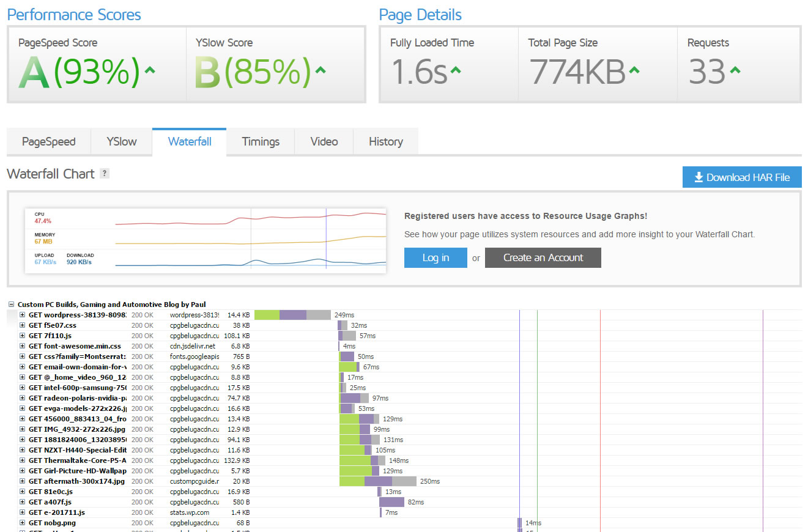Expand the GET f5e07.css request
Image resolution: width=808 pixels, height=532 pixels.
pos(23,325)
